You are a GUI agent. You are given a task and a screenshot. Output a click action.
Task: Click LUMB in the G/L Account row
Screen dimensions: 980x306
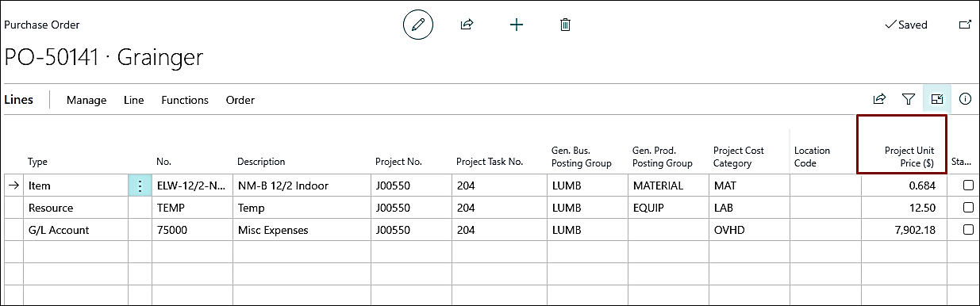point(587,230)
